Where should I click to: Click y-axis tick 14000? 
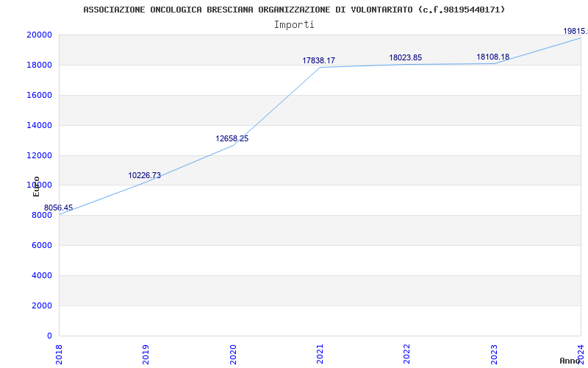coord(39,125)
